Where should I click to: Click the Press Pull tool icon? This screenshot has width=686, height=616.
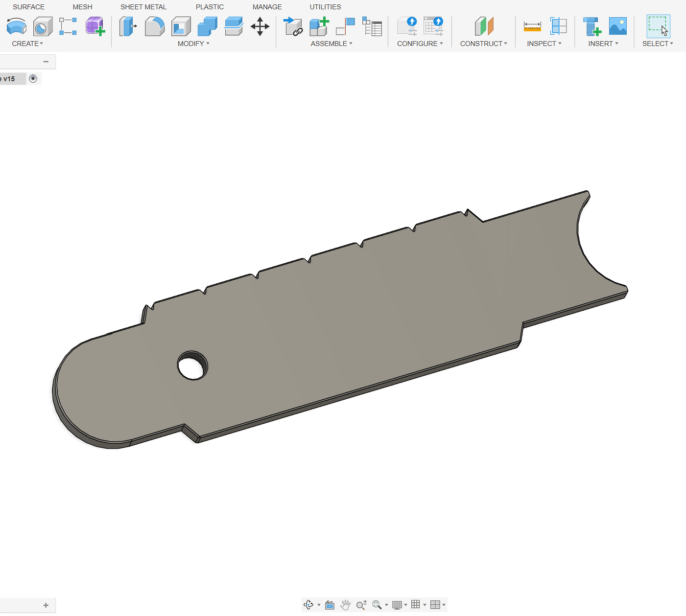coord(128,26)
